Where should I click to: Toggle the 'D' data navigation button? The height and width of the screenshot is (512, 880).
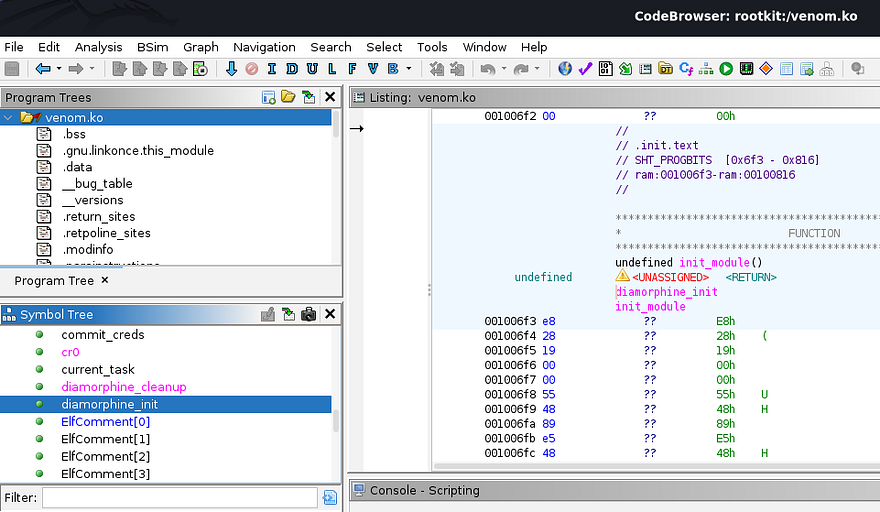pyautogui.click(x=291, y=69)
